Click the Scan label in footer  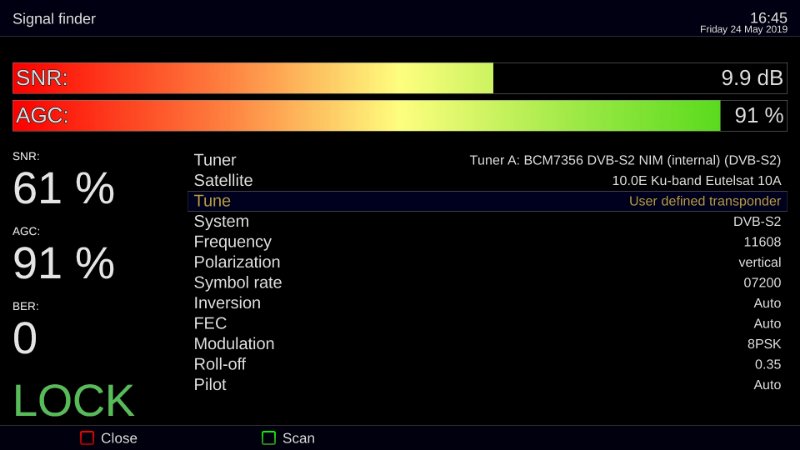(x=298, y=438)
